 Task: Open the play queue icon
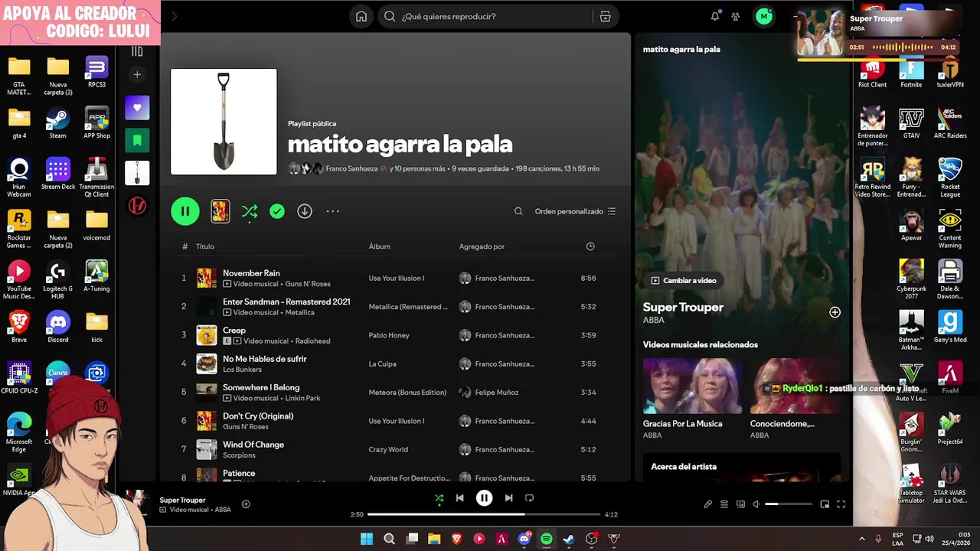point(724,504)
